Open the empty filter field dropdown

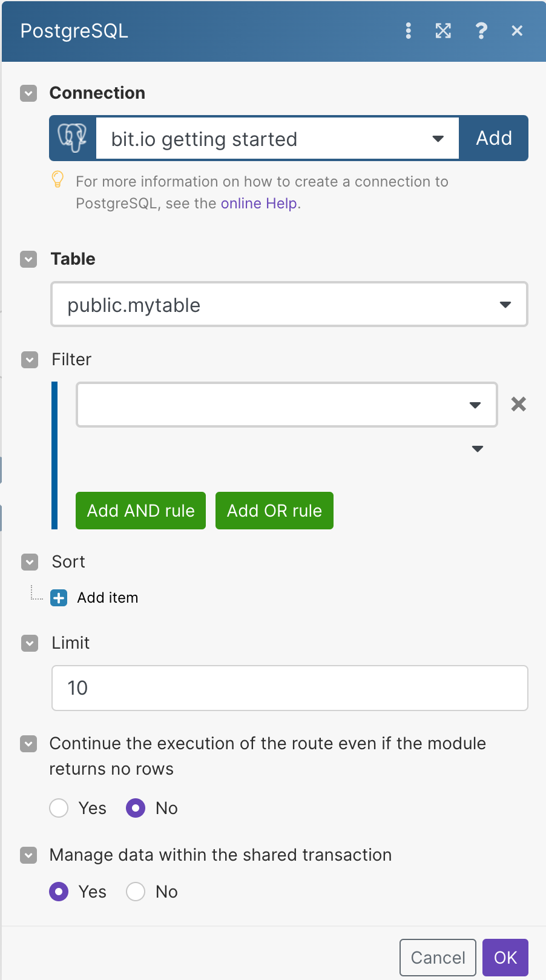pyautogui.click(x=286, y=404)
